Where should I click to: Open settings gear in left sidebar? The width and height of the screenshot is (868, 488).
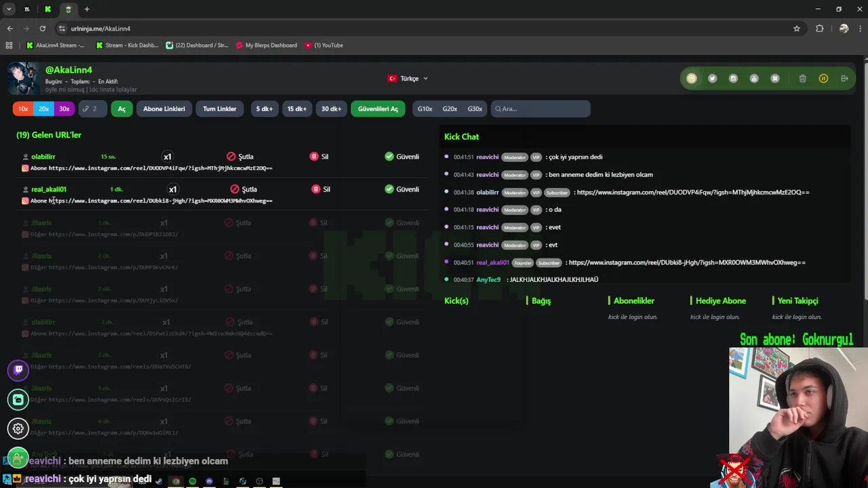18,428
